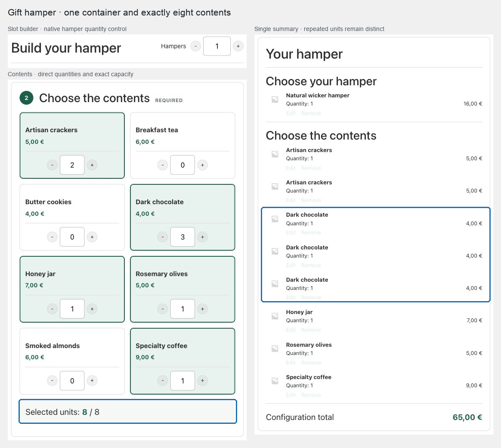Click the Natural wicker hamper 16,00 € price
The image size is (501, 448).
(473, 104)
